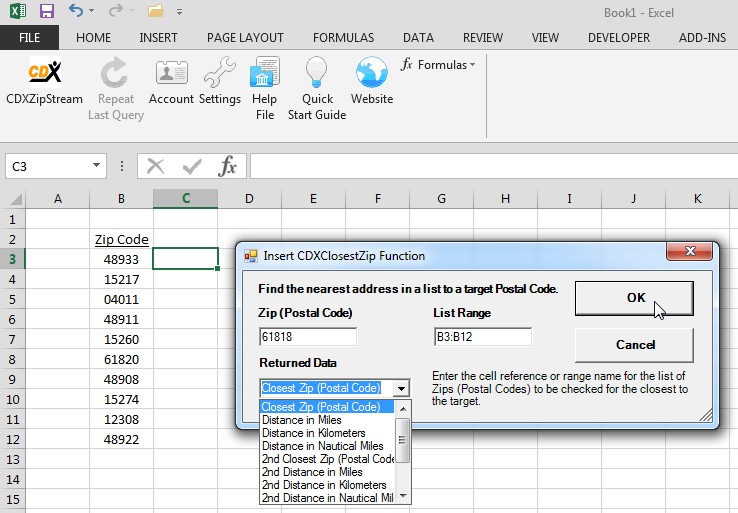
Task: Click the Excel application icon
Action: [x=18, y=10]
